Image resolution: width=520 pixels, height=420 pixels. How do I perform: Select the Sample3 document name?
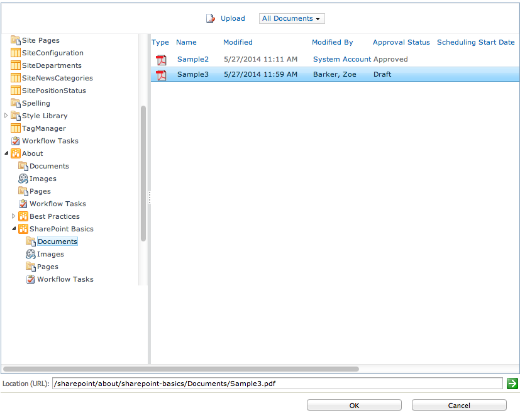click(x=193, y=75)
